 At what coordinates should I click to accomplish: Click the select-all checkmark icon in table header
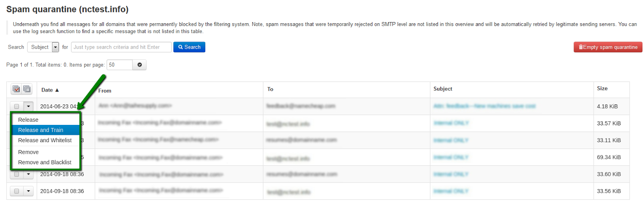click(16, 89)
